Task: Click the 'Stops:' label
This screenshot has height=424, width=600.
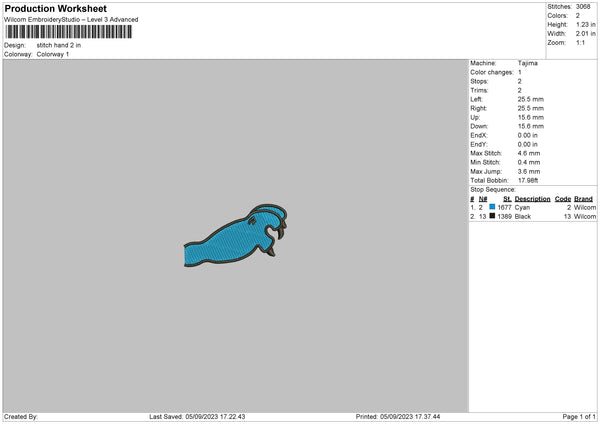Action: click(x=479, y=82)
